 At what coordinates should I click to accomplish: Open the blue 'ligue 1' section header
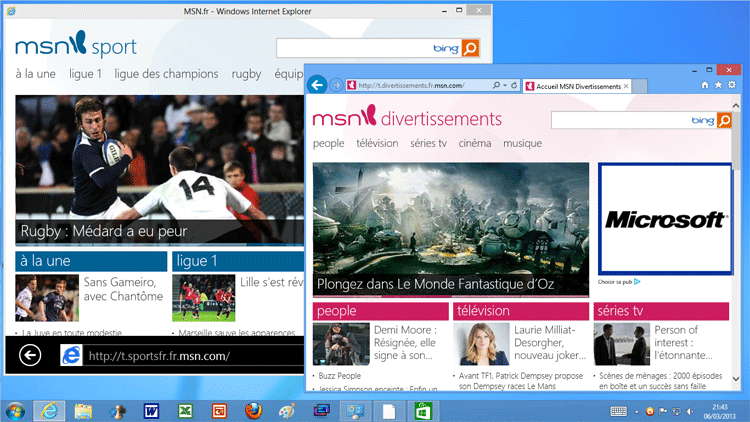pos(238,261)
